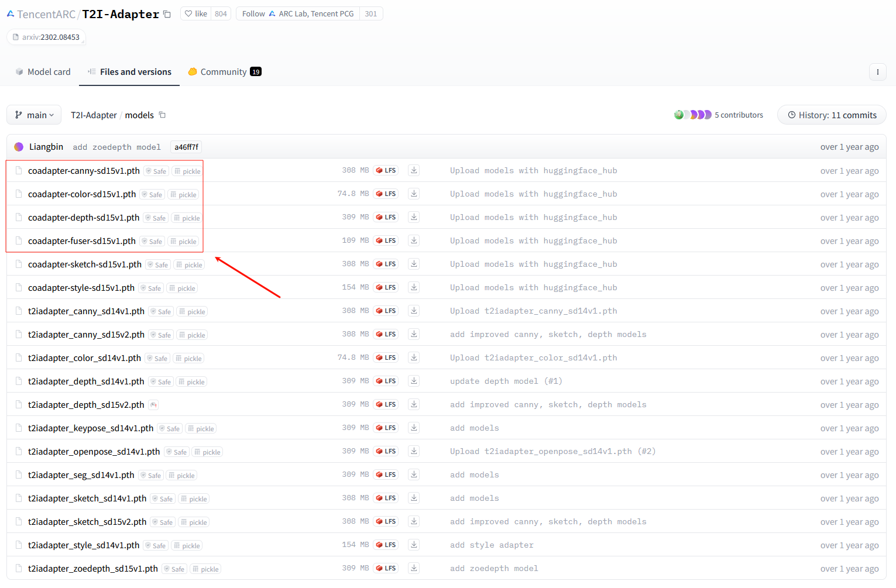Click the like heart button
Viewport: 896px width, 588px height.
pos(196,13)
